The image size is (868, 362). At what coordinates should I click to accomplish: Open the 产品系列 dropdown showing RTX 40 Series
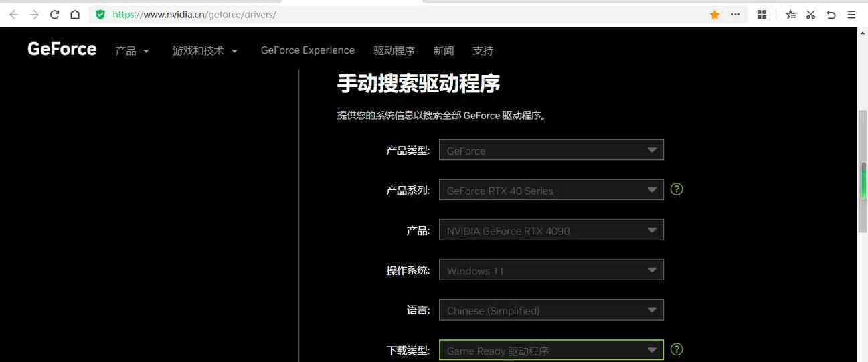(551, 190)
